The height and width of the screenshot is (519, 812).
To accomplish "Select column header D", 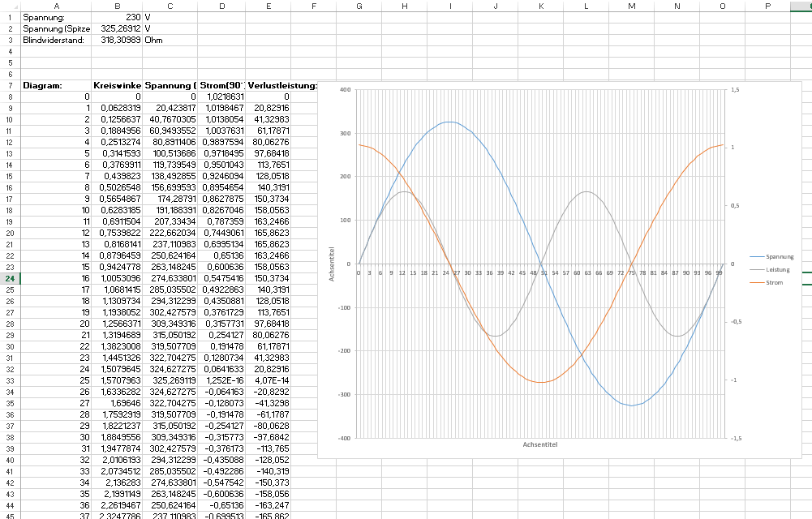I will pos(221,6).
